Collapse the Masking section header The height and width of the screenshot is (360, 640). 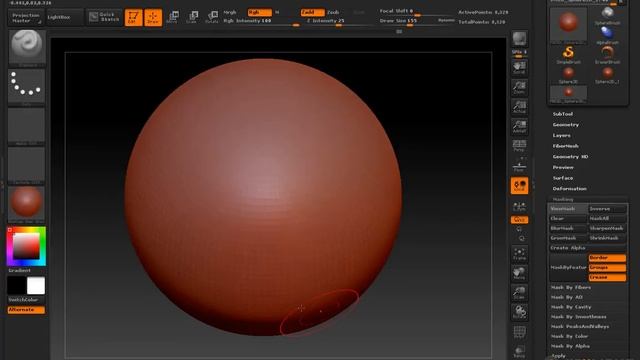(x=563, y=199)
